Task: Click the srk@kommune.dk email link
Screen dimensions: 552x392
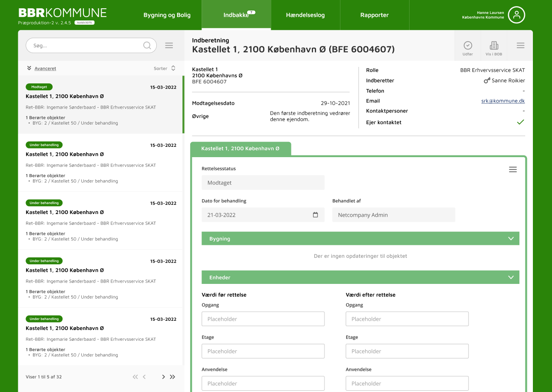Action: tap(503, 101)
